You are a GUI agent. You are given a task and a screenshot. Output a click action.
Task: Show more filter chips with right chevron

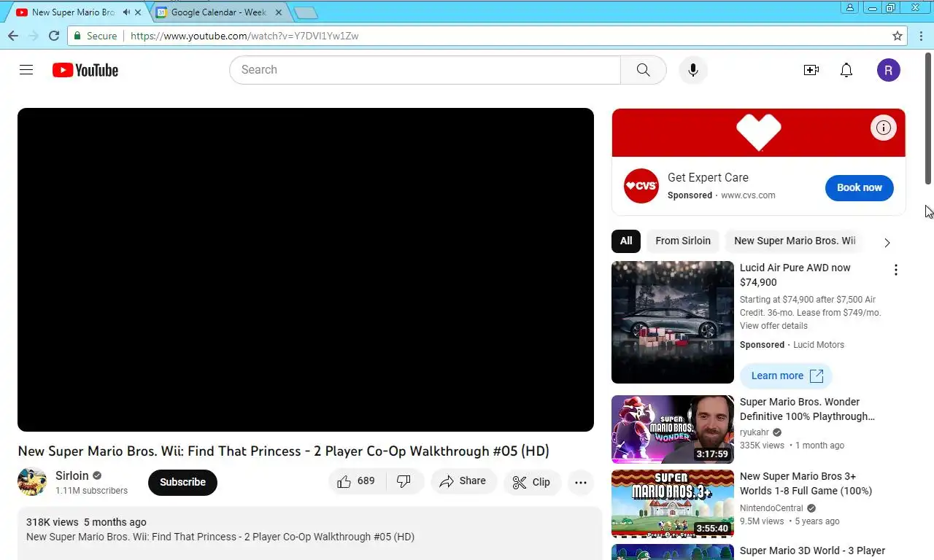click(887, 242)
